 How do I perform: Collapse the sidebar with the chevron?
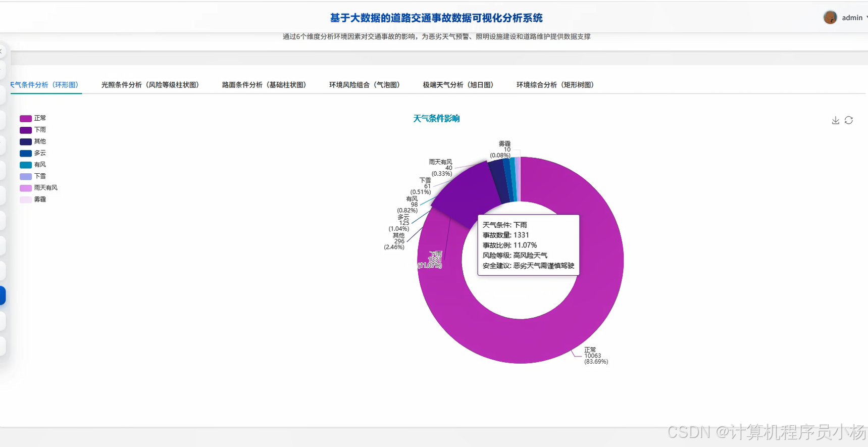click(2, 51)
